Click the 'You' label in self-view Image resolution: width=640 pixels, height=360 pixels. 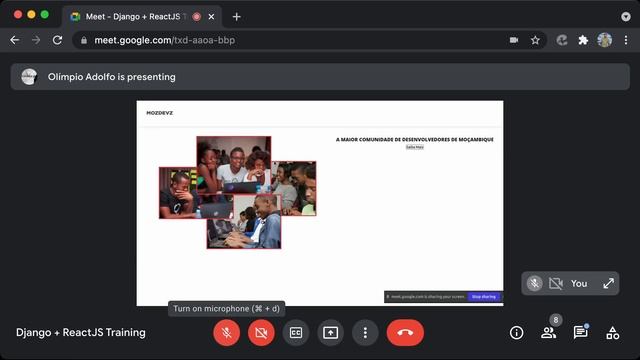pyautogui.click(x=579, y=283)
